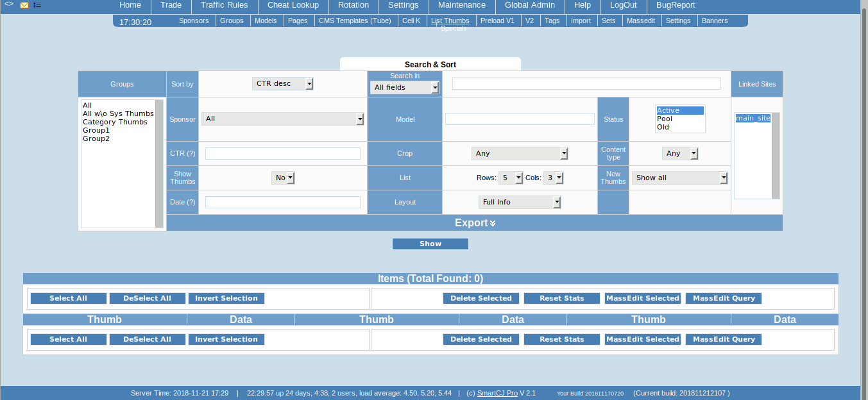Screen dimensions: 868x400
Task: Open the CMS Templates (Tube) tab
Action: click(355, 21)
